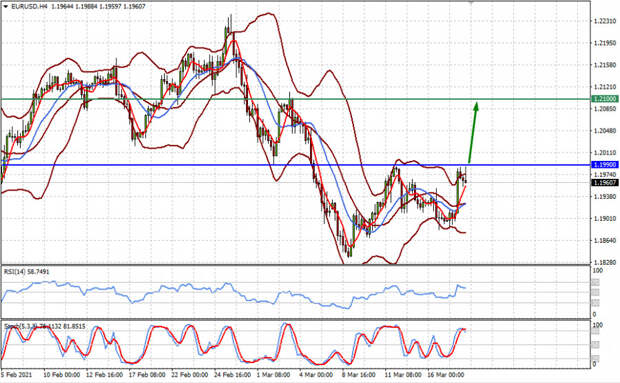Click the 12 Feb 16:00 time label

[x=104, y=374]
